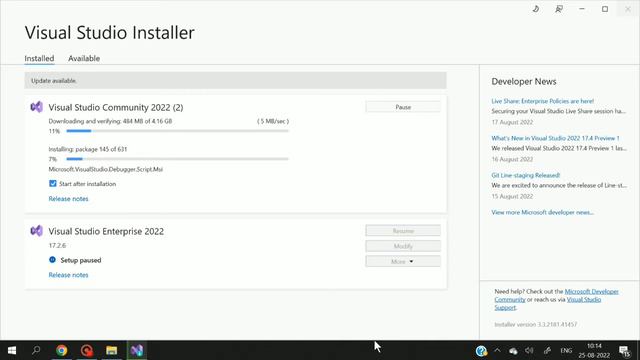Image resolution: width=640 pixels, height=360 pixels.
Task: Open What's New in Visual Studio 17.4 Preview link
Action: [x=555, y=138]
